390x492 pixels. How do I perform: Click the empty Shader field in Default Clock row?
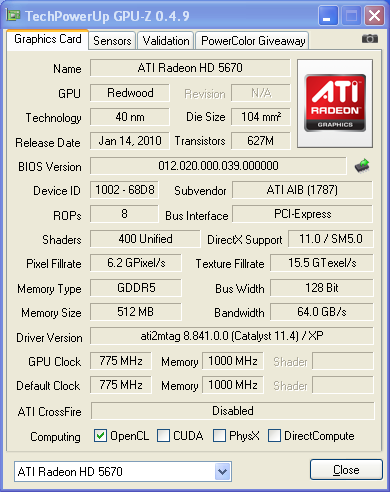(343, 385)
